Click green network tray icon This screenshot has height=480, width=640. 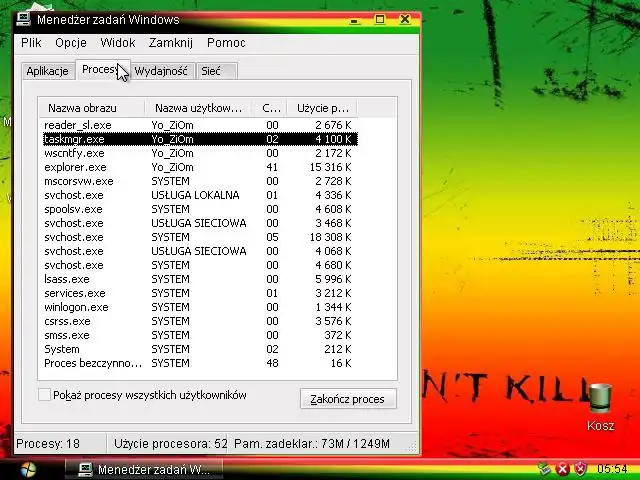[x=545, y=469]
